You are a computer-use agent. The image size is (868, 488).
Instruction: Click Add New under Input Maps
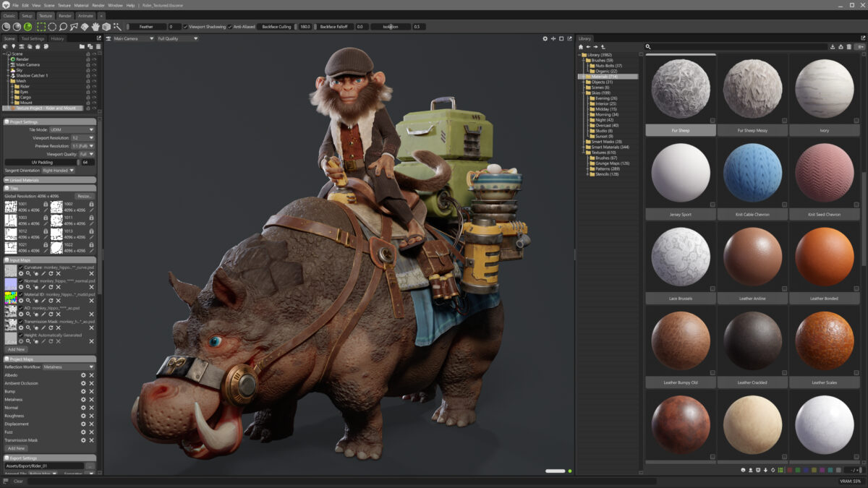tap(16, 349)
